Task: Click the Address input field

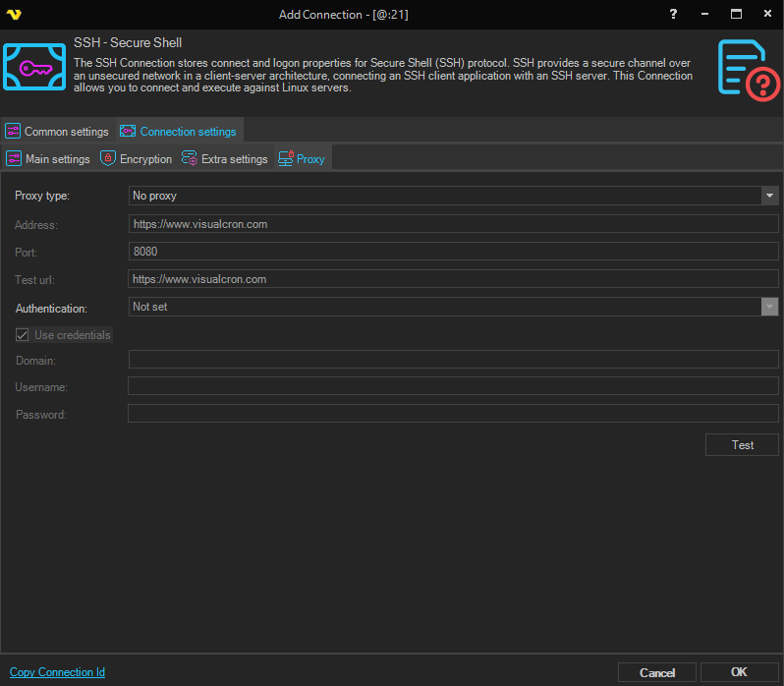Action: click(x=453, y=224)
